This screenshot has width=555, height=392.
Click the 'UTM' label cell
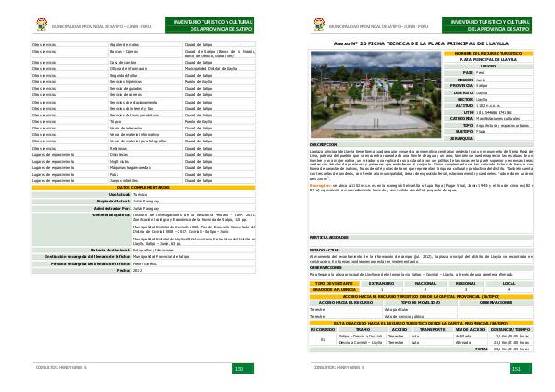(x=459, y=112)
